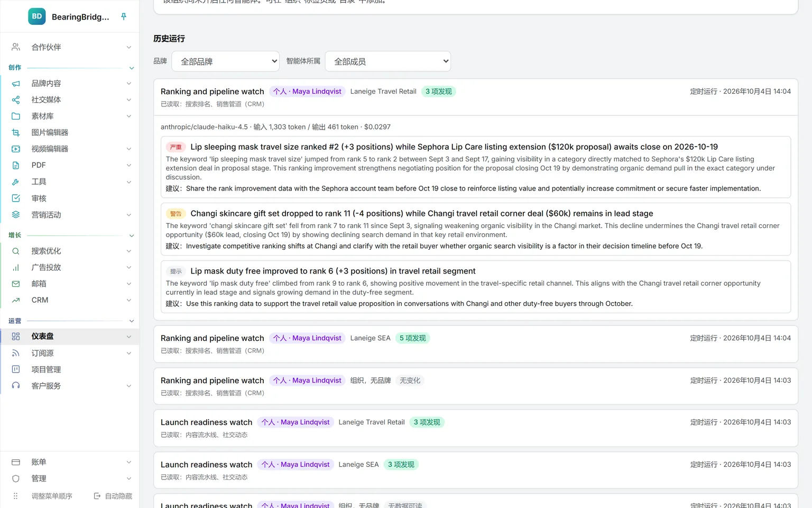Collapse the 运营 section chevron
The height and width of the screenshot is (508, 812).
click(132, 321)
